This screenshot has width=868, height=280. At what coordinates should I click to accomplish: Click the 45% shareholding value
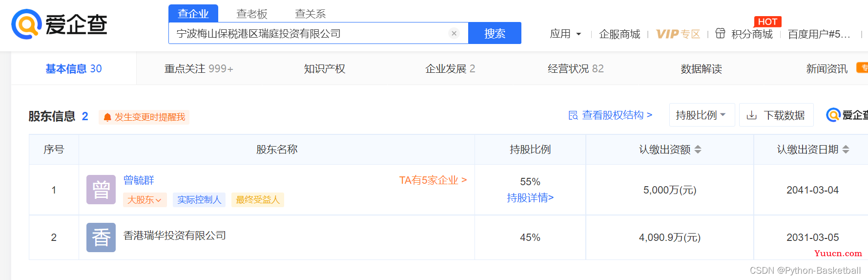(x=530, y=237)
